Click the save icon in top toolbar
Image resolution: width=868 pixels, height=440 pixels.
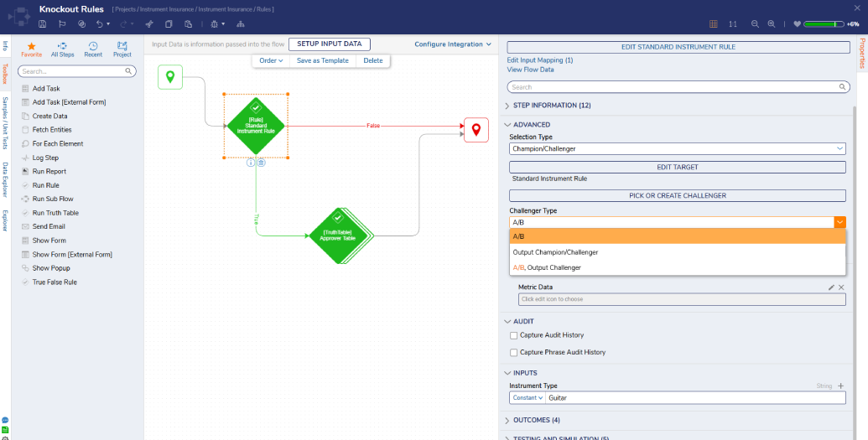(43, 23)
